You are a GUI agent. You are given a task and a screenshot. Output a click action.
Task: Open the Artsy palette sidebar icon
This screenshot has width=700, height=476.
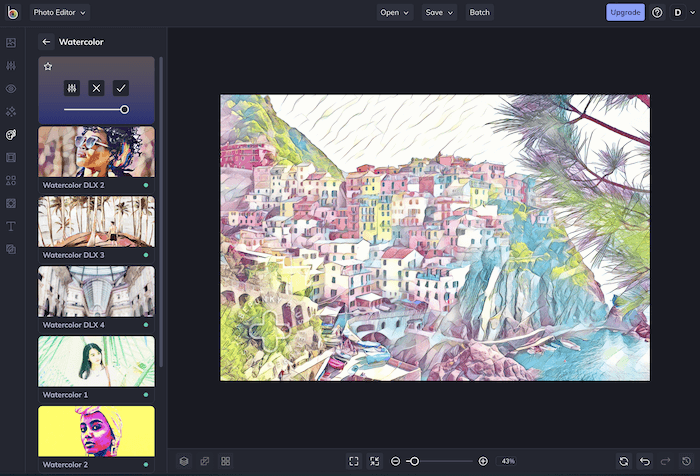tap(11, 134)
